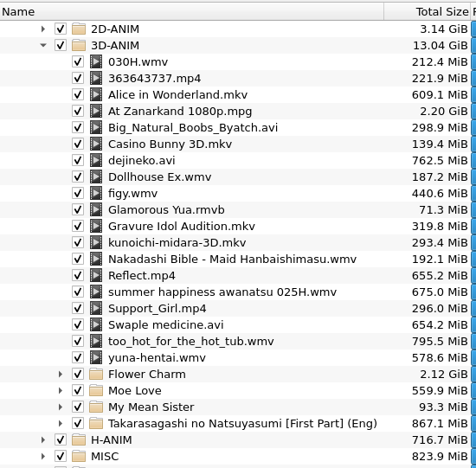Click the 2D-ANIM folder icon
The height and width of the screenshot is (468, 476).
(79, 29)
